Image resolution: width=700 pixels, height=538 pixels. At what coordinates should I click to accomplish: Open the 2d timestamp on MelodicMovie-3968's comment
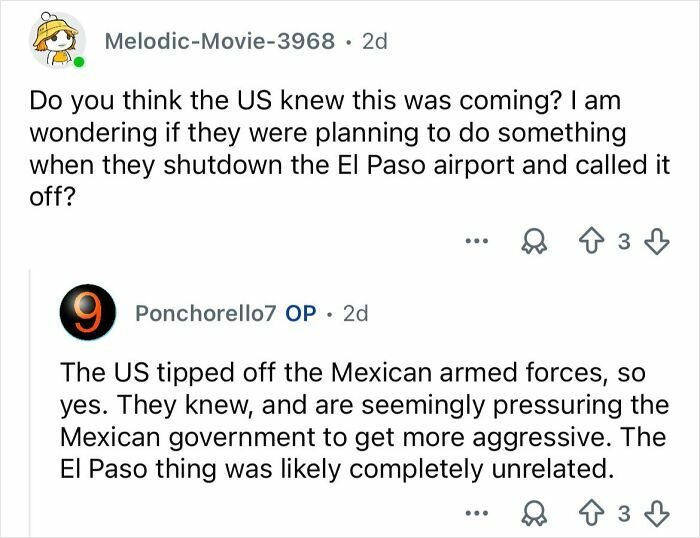pyautogui.click(x=373, y=43)
